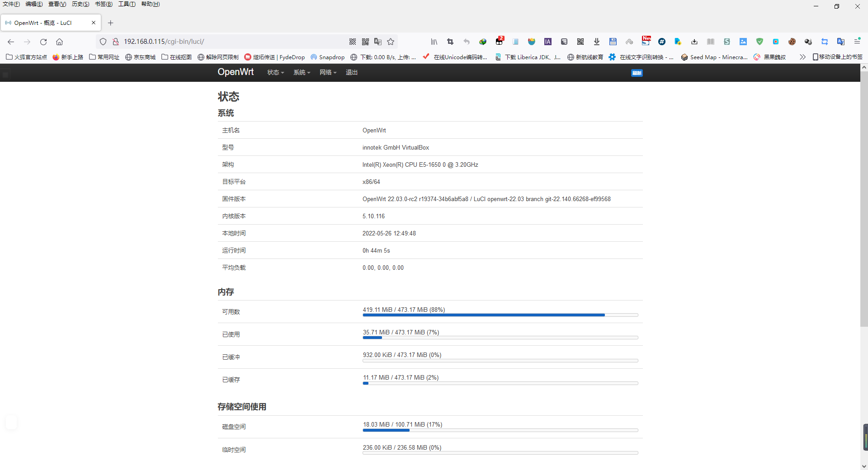Screen dimensions: 868x470
Task: Open the 书签(B) menu
Action: [104, 4]
